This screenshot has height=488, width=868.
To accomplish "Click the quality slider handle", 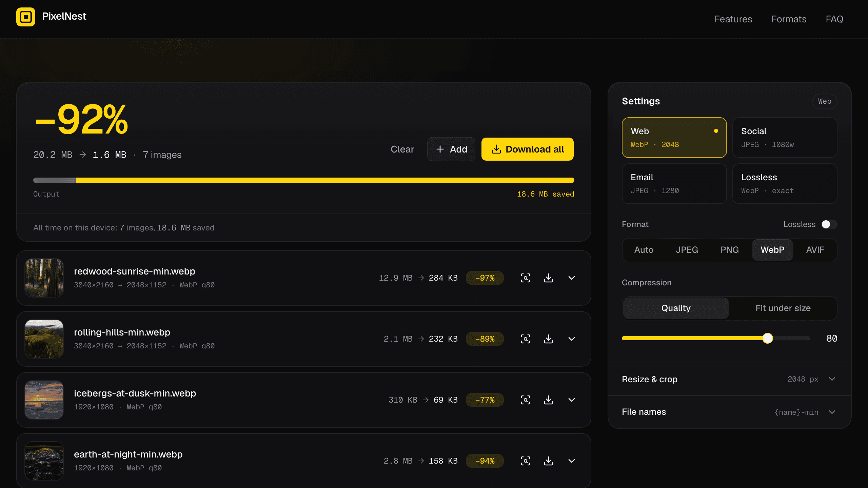I will click(x=768, y=338).
